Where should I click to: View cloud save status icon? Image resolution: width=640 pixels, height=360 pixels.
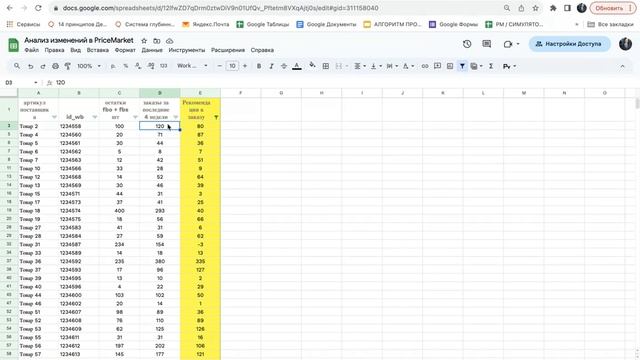pyautogui.click(x=169, y=41)
